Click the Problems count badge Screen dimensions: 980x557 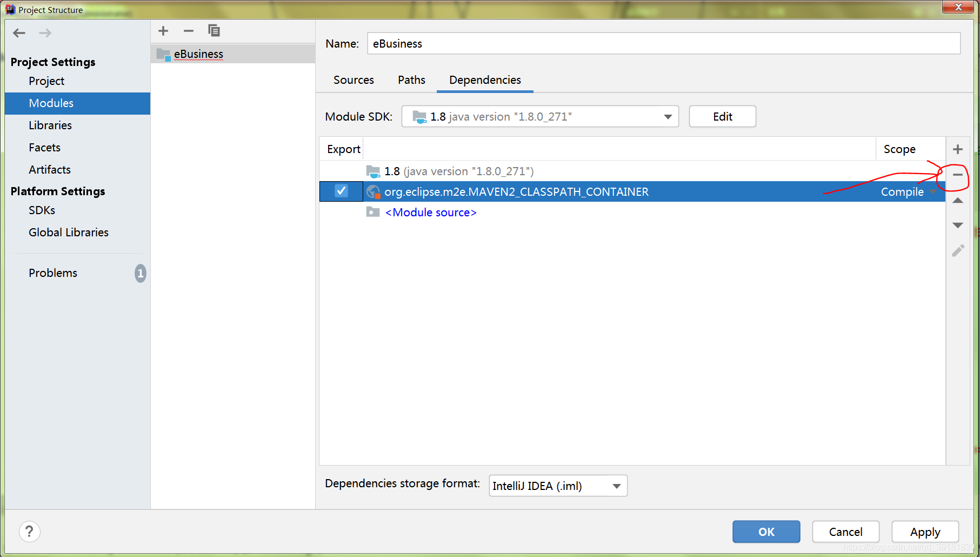(141, 273)
